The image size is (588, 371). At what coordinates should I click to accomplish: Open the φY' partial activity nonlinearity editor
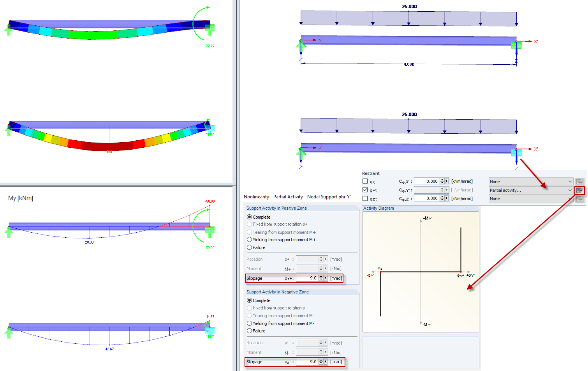tap(579, 190)
